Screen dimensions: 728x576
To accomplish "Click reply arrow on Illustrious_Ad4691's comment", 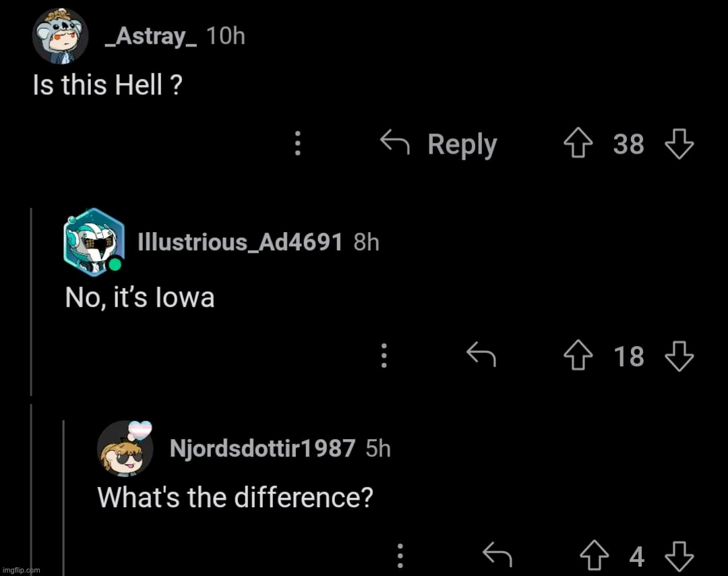I will click(482, 355).
